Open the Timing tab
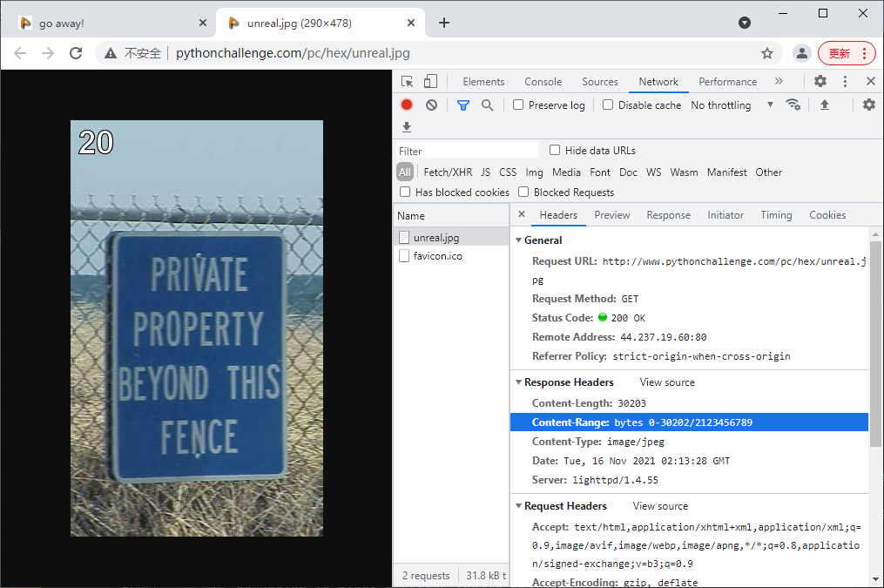The width and height of the screenshot is (884, 588). [776, 215]
